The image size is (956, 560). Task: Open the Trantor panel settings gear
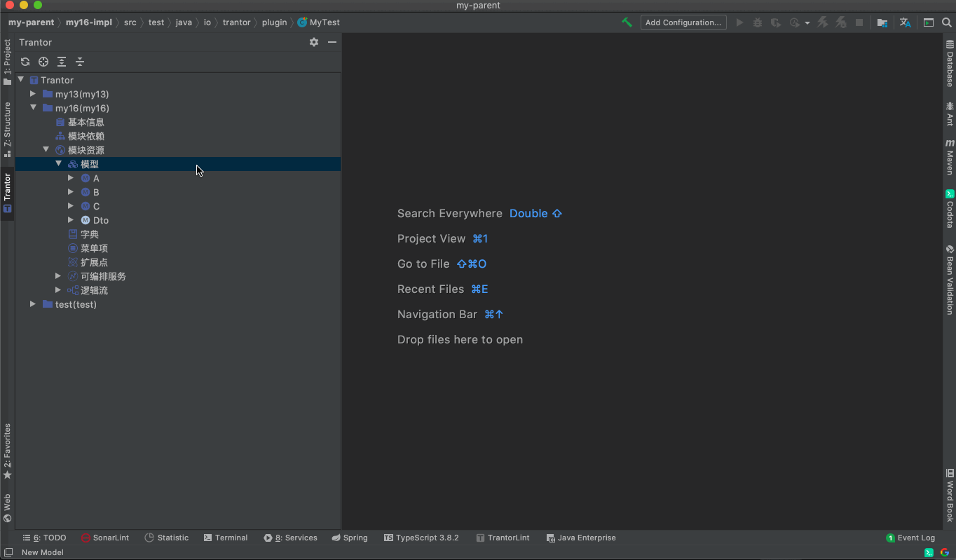click(x=314, y=42)
